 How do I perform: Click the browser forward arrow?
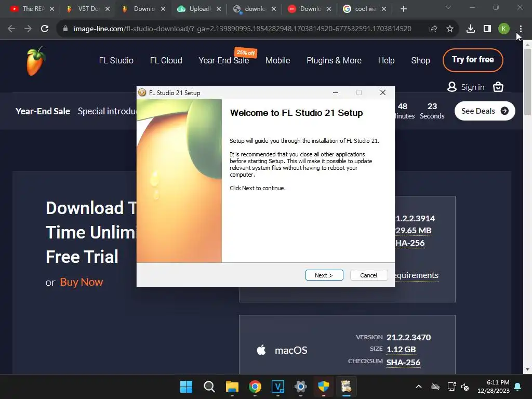[x=28, y=29]
